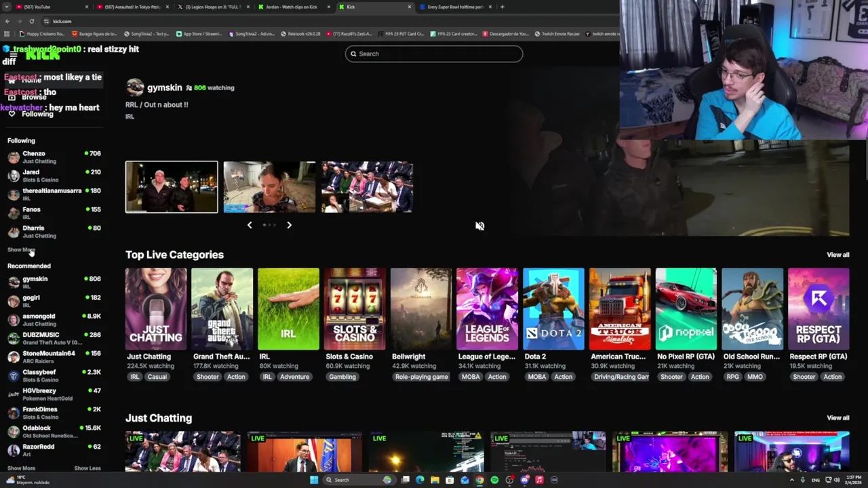868x488 pixels.
Task: Open the League of Legends category cover
Action: click(x=487, y=309)
